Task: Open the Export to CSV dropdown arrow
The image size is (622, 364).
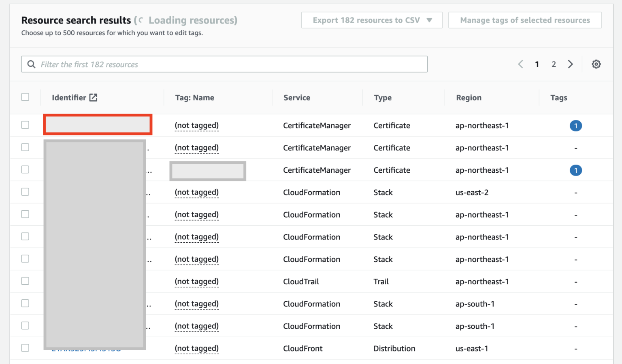Action: click(x=429, y=20)
